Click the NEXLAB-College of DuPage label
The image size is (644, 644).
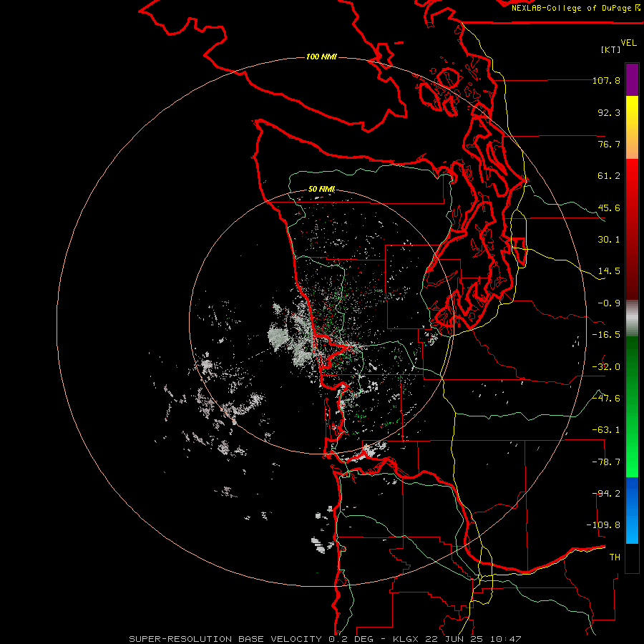pyautogui.click(x=575, y=8)
